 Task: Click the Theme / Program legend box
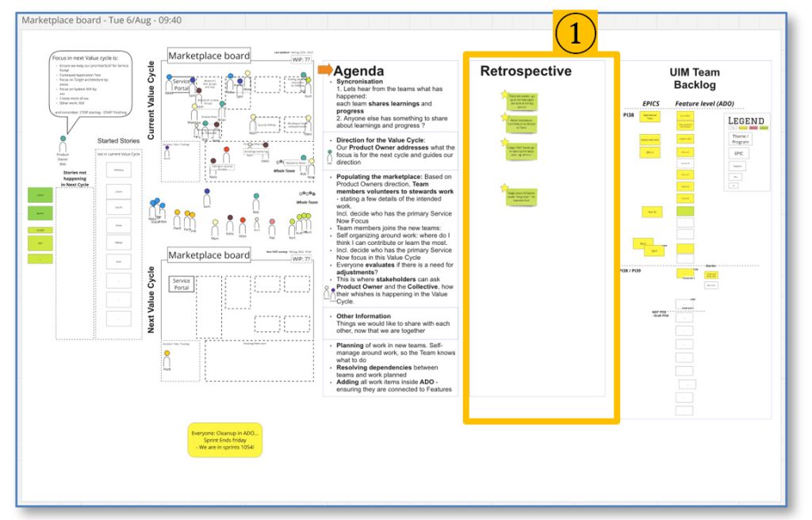740,139
